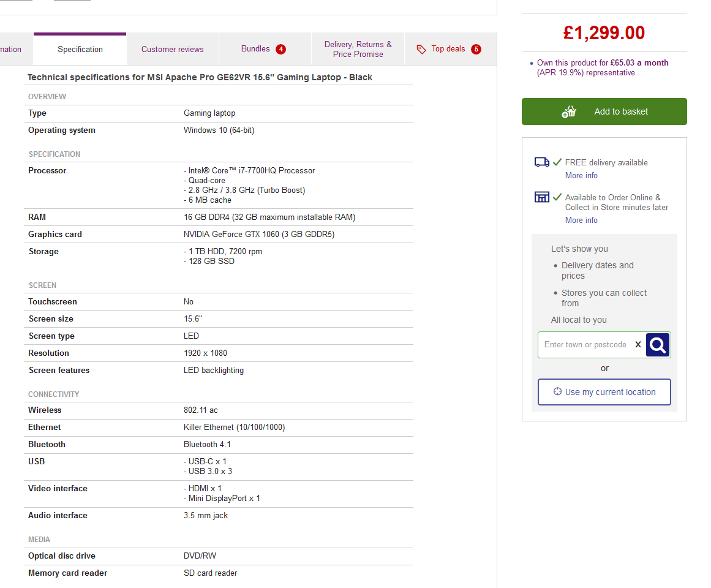Click the Gaming laptop type value

[x=209, y=113]
